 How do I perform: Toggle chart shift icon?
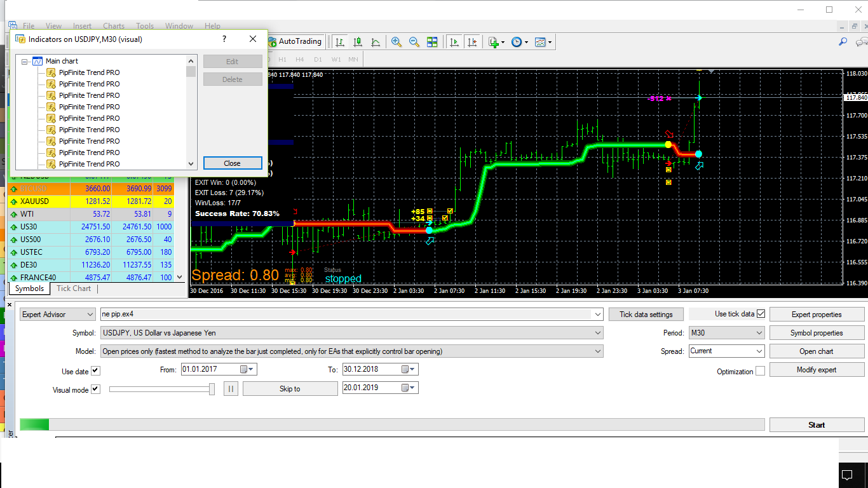tap(472, 42)
